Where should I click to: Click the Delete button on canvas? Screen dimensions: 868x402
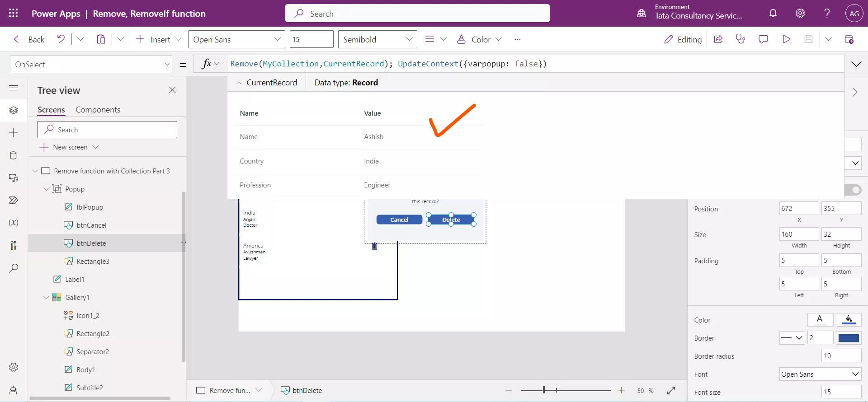tap(451, 220)
